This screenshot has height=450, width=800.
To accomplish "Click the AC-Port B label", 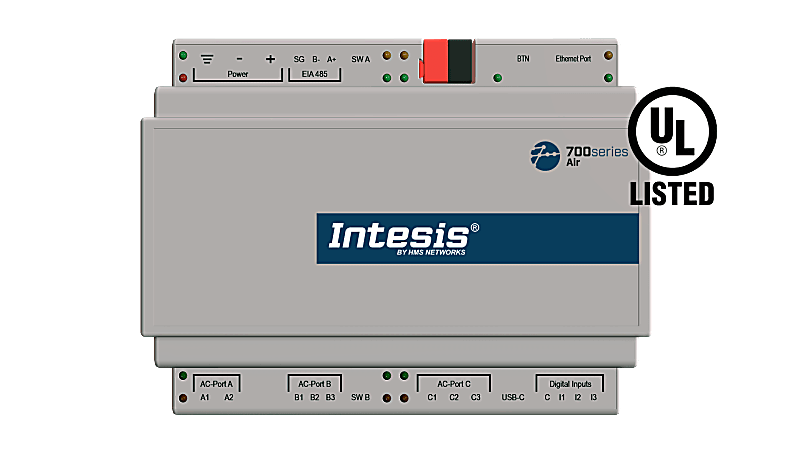I will click(x=314, y=384).
